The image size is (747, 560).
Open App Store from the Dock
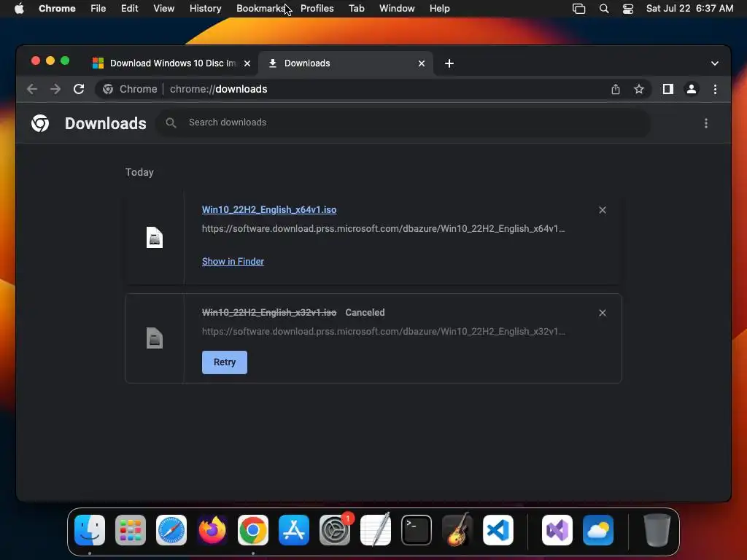click(294, 530)
